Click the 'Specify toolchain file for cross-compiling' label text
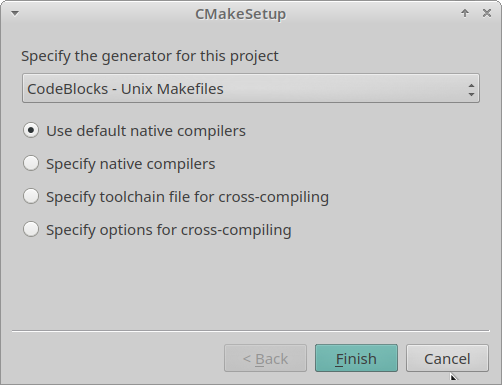Screen dimensions: 502x385 (x=188, y=197)
